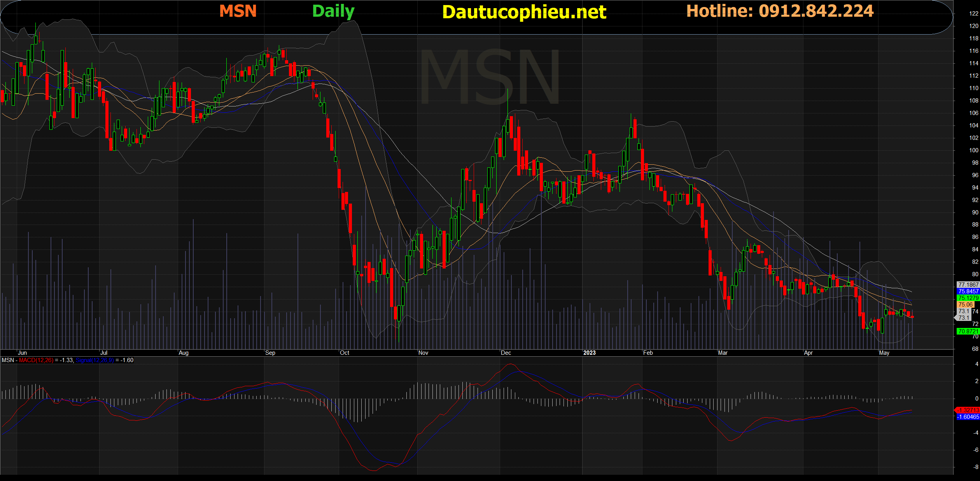Viewport: 980px width, 481px height.
Task: Click the Dec month marker
Action: pyautogui.click(x=506, y=353)
